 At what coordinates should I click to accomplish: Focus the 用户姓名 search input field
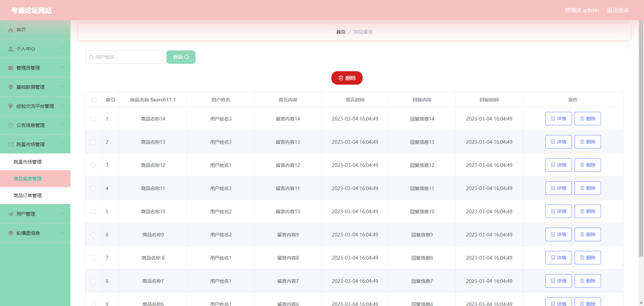point(124,57)
